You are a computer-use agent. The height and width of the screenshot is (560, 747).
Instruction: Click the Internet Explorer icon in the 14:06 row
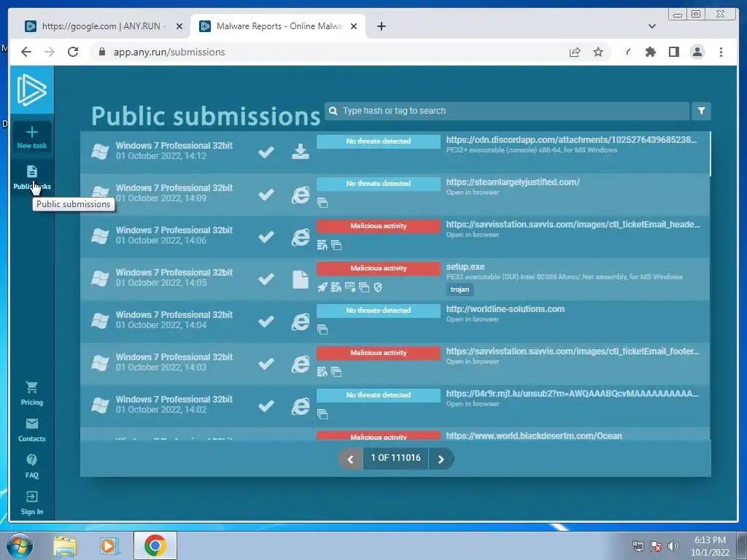(300, 237)
